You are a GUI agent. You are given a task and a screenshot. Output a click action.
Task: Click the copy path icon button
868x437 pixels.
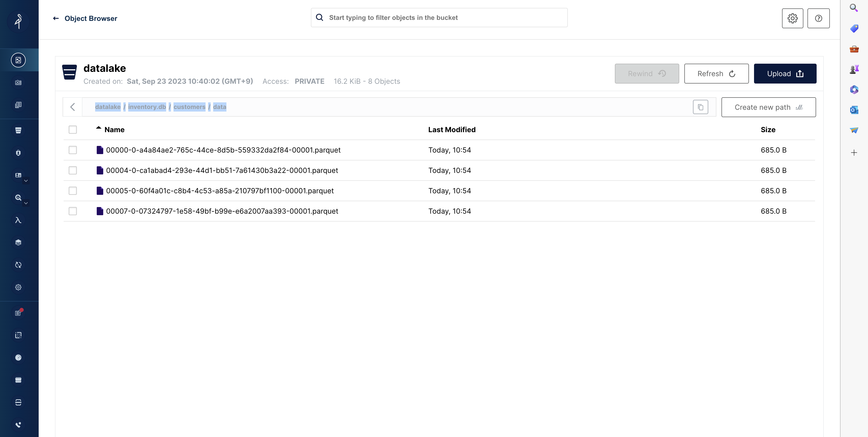(700, 107)
